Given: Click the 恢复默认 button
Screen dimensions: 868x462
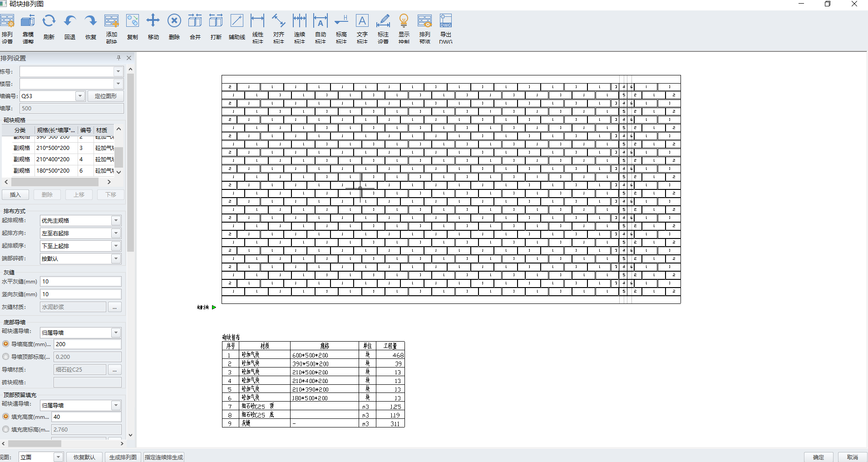Looking at the screenshot, I should click(x=84, y=457).
